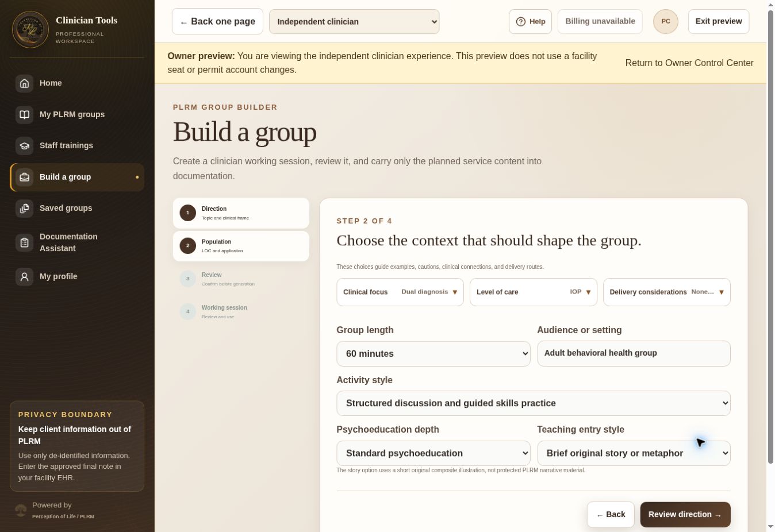775x532 pixels.
Task: Open the Independent clinician role dropdown
Action: 354,21
